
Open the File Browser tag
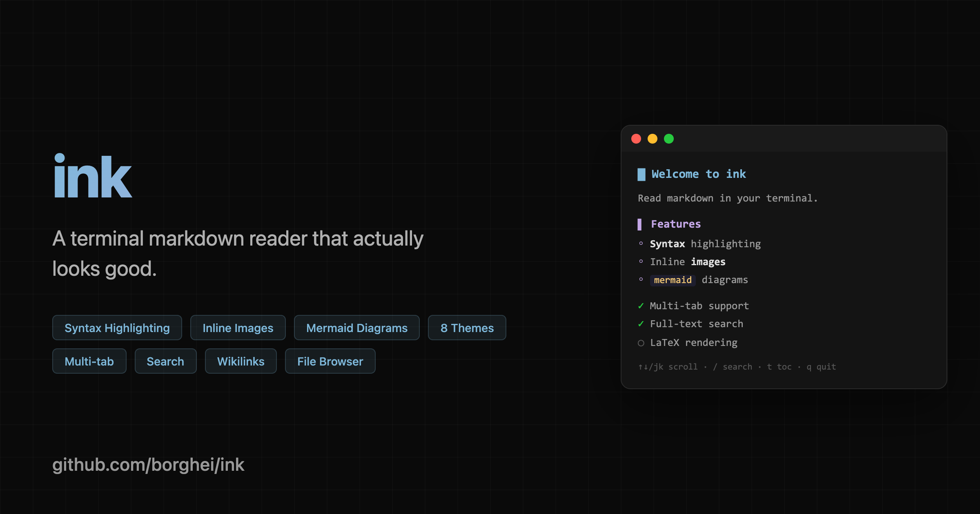click(330, 361)
